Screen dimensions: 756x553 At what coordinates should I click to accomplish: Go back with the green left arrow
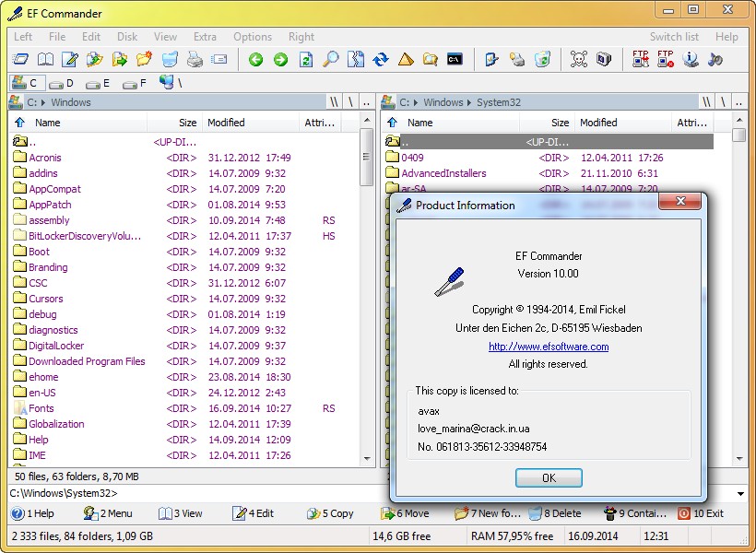[x=256, y=59]
